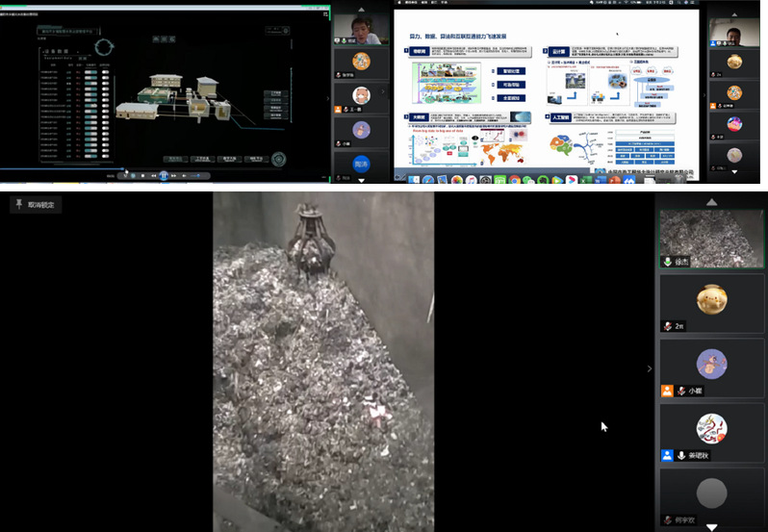
Task: Collapse the participant sidebar using the chevron
Action: pos(649,368)
